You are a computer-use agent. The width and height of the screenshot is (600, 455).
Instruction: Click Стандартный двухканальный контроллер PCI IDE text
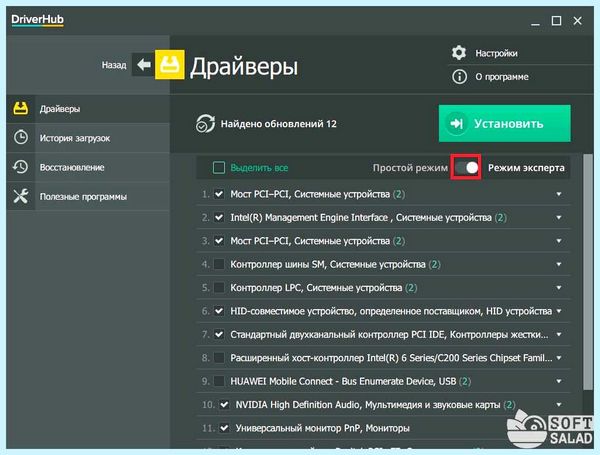point(389,334)
